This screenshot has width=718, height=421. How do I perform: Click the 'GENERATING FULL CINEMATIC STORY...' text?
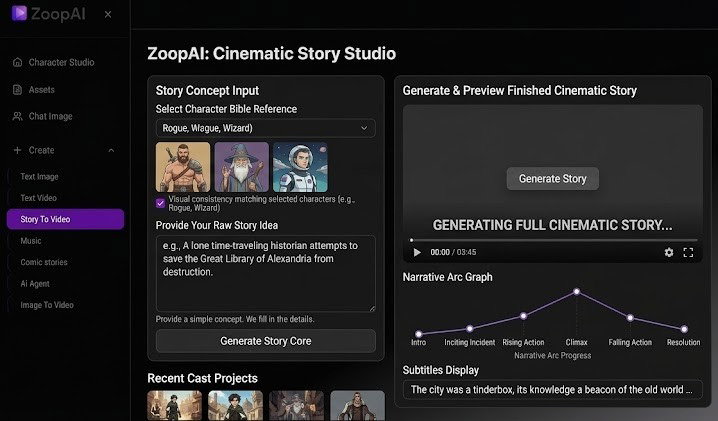pos(553,225)
